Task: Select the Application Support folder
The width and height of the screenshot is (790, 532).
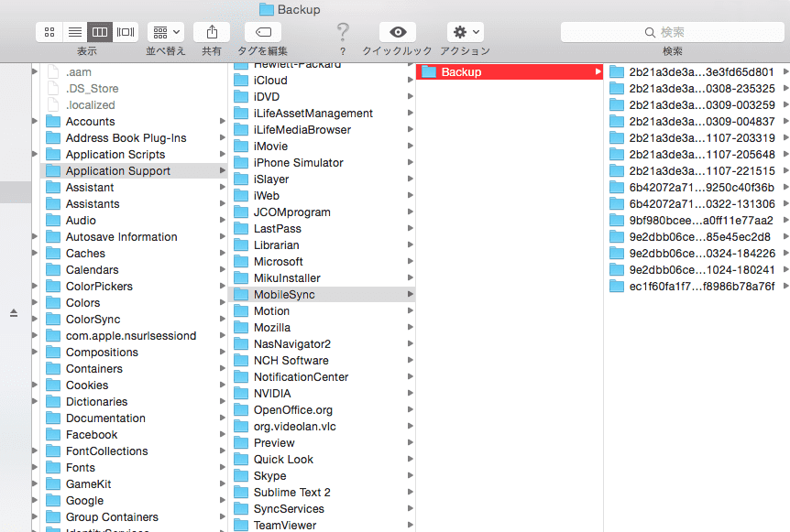Action: [133, 170]
